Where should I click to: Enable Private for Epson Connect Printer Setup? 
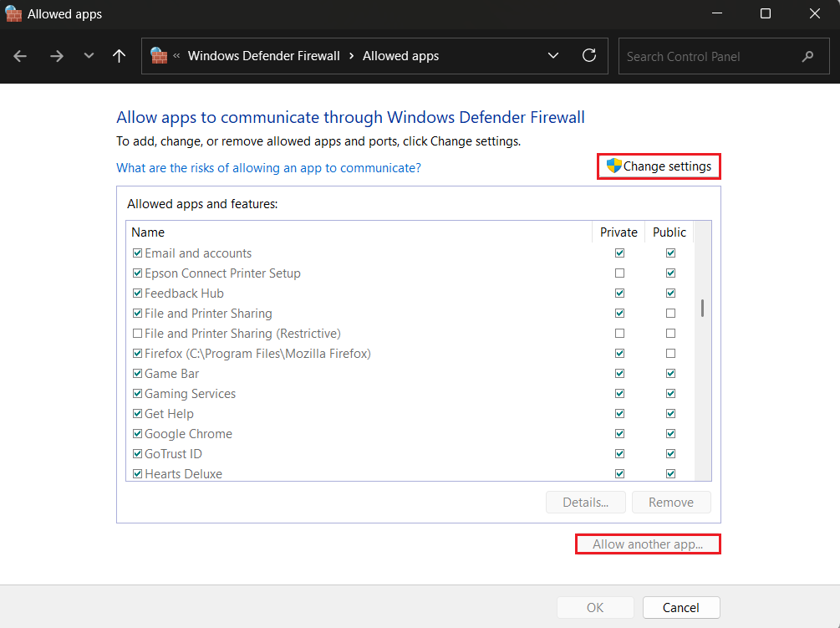pyautogui.click(x=619, y=273)
